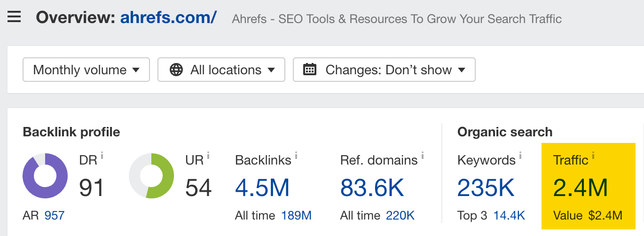The width and height of the screenshot is (644, 236).
Task: Click the AR 957 rank link
Action: (55, 216)
